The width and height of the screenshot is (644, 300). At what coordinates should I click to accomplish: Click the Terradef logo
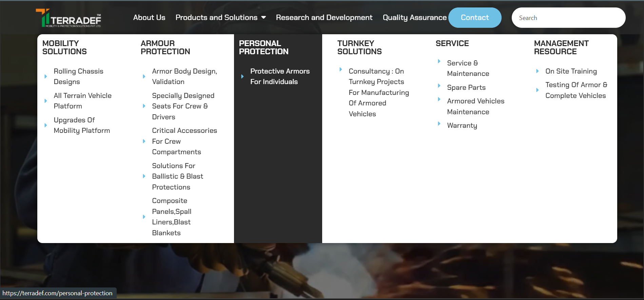(x=69, y=18)
